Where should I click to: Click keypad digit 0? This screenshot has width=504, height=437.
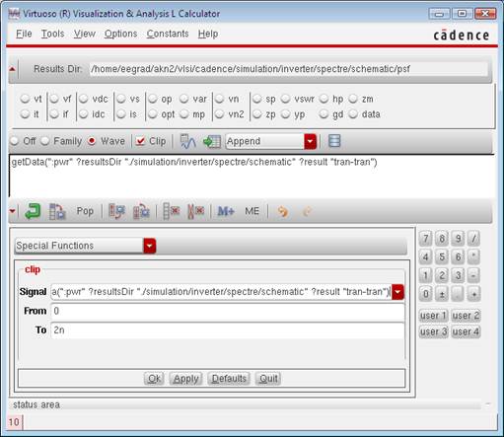[425, 294]
